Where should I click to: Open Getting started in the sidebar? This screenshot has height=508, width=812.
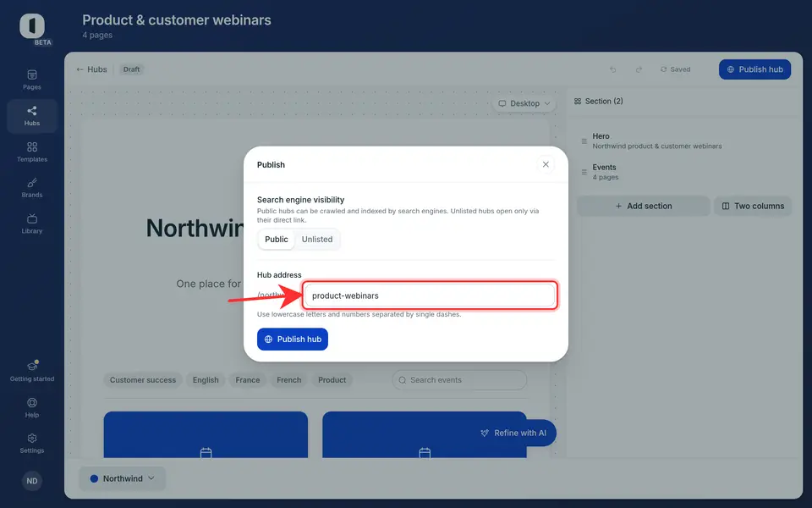(32, 372)
